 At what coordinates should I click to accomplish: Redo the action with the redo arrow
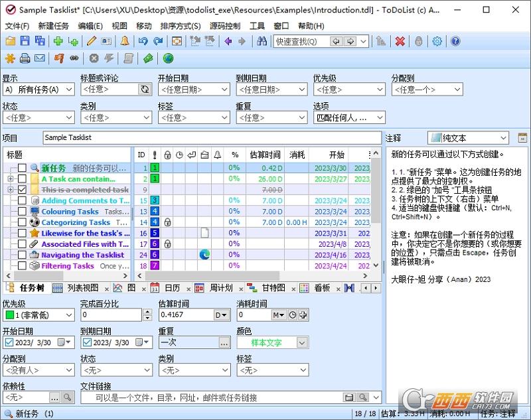(158, 41)
